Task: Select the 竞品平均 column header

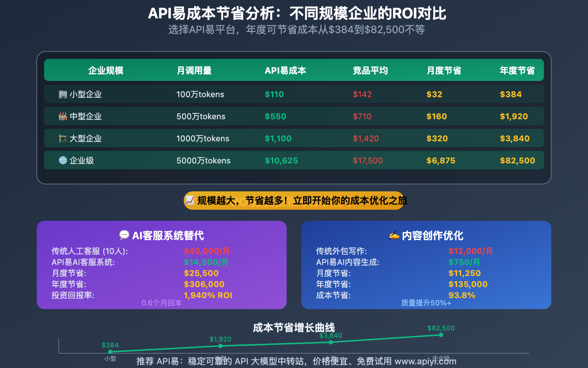Action: [370, 70]
